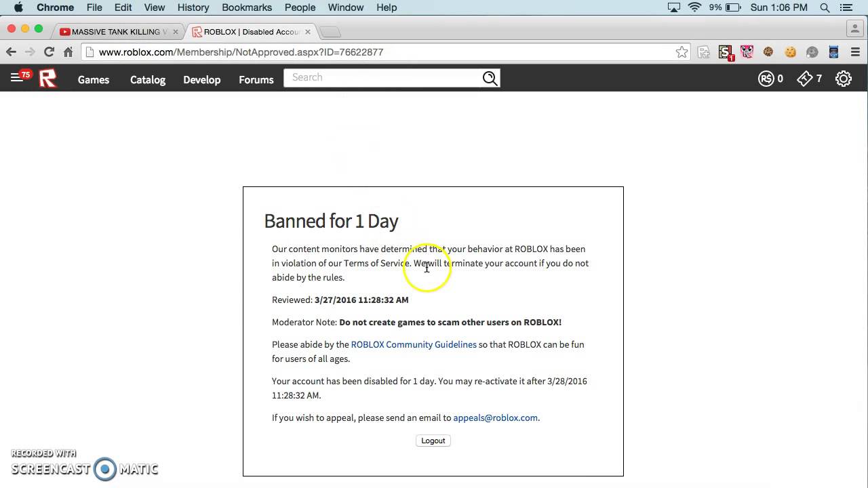Close the ROBLOX Disabled Account tab
868x488 pixels.
[x=308, y=32]
